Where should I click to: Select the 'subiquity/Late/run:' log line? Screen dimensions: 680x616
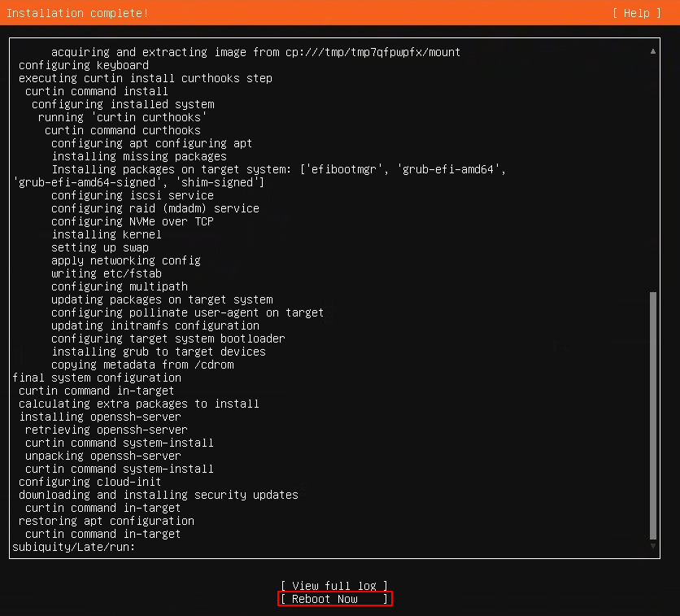point(74,547)
